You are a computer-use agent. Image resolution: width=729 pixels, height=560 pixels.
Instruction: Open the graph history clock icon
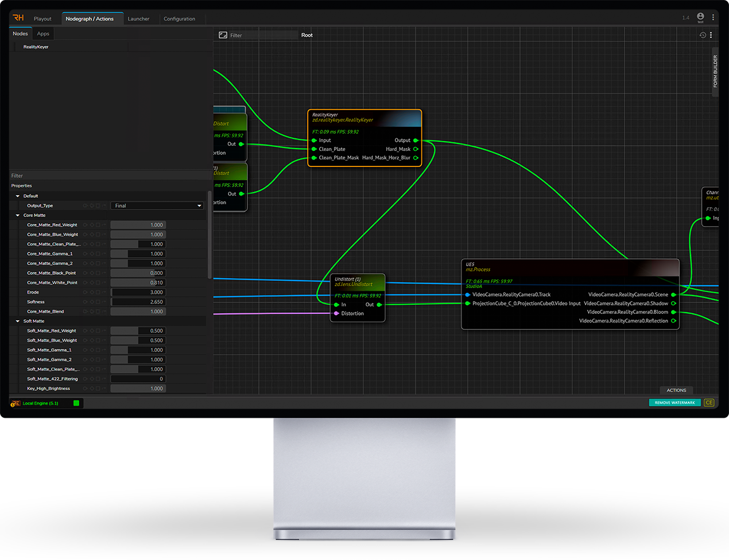tap(703, 35)
